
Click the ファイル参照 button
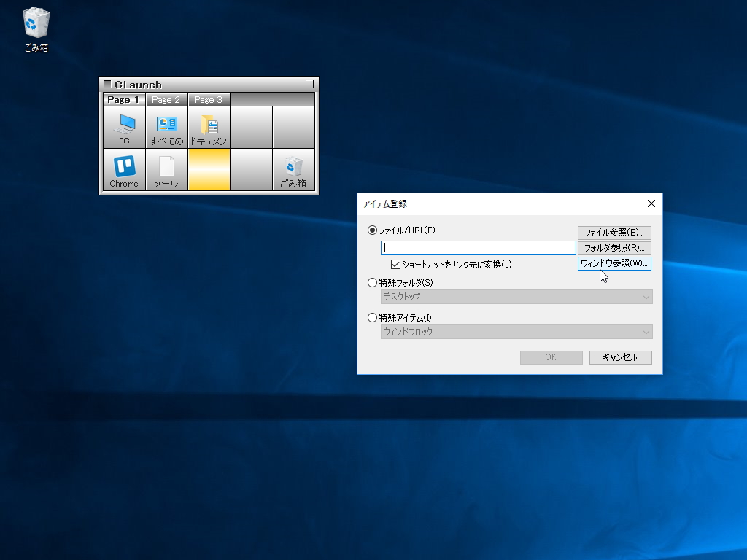tap(614, 231)
